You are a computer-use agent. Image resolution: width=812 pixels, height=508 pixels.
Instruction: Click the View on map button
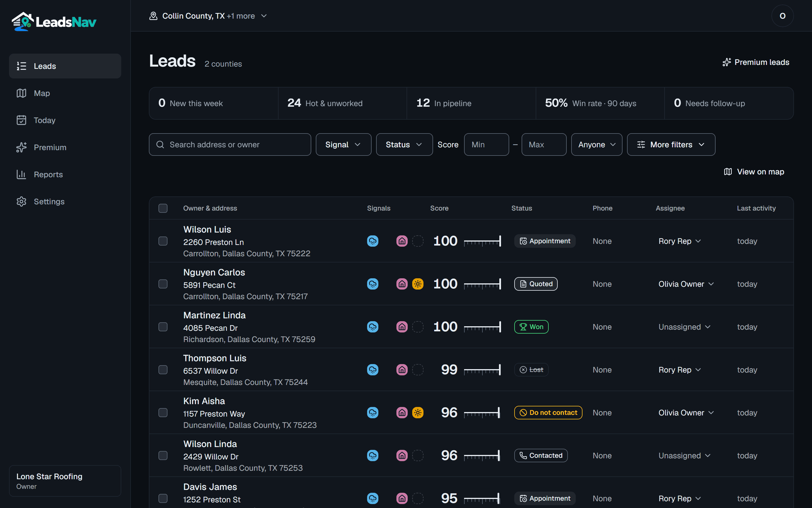tap(754, 172)
